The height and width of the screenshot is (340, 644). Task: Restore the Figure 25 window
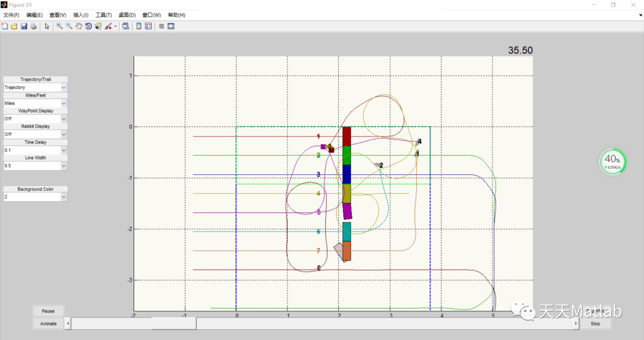click(x=613, y=5)
